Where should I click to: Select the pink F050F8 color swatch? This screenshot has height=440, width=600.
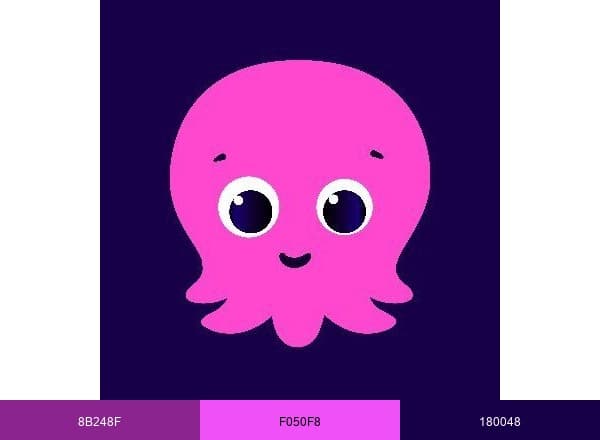[300, 420]
